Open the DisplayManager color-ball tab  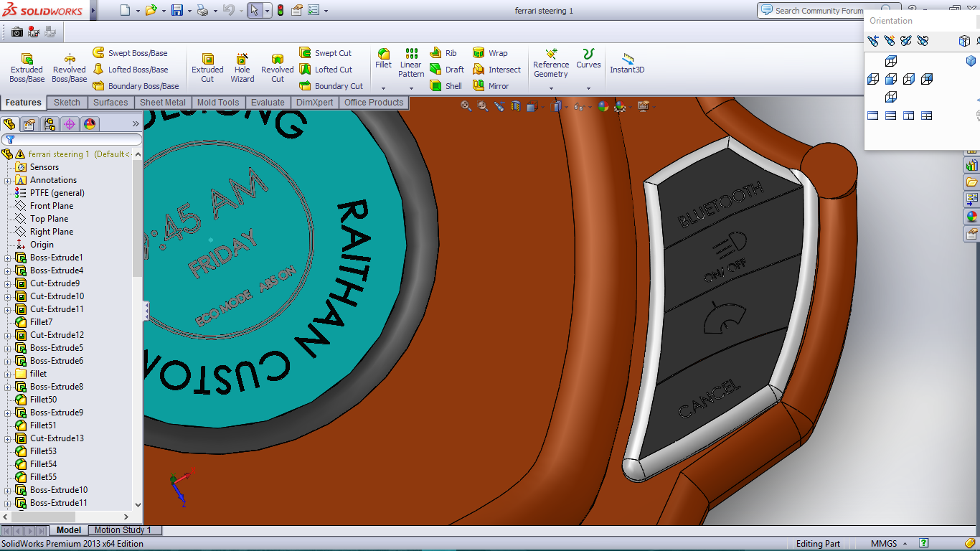(90, 124)
